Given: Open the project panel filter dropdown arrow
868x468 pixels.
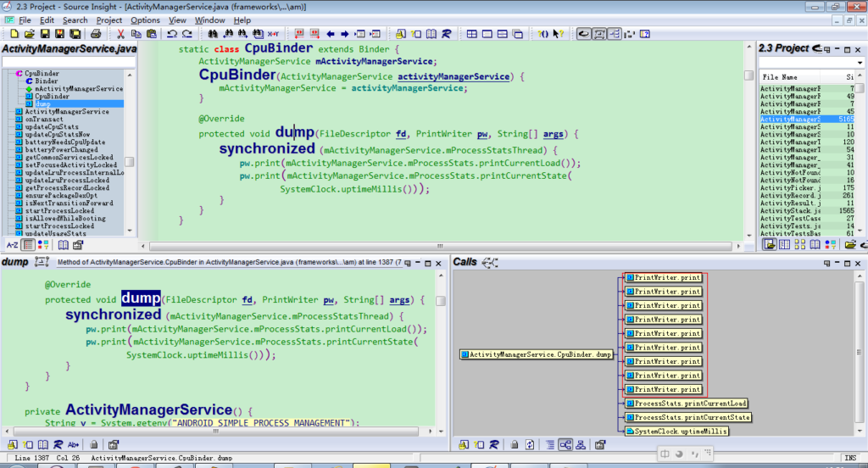Looking at the screenshot, I should pos(860,63).
